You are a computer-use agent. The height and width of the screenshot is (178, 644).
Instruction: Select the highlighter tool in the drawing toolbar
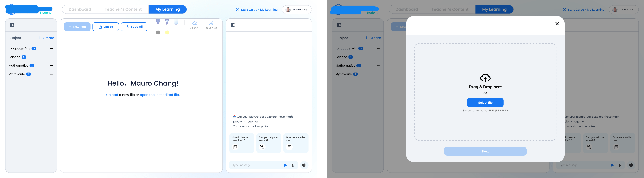click(167, 21)
